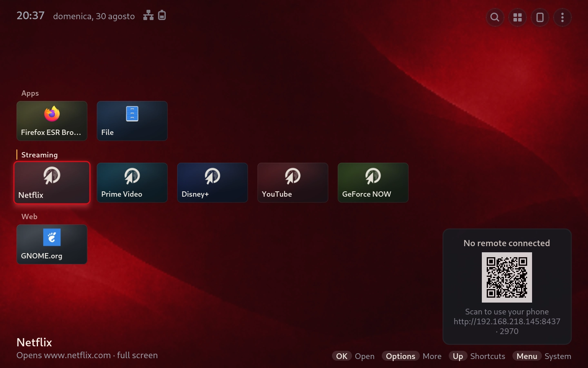Open the File app tile

(x=132, y=121)
